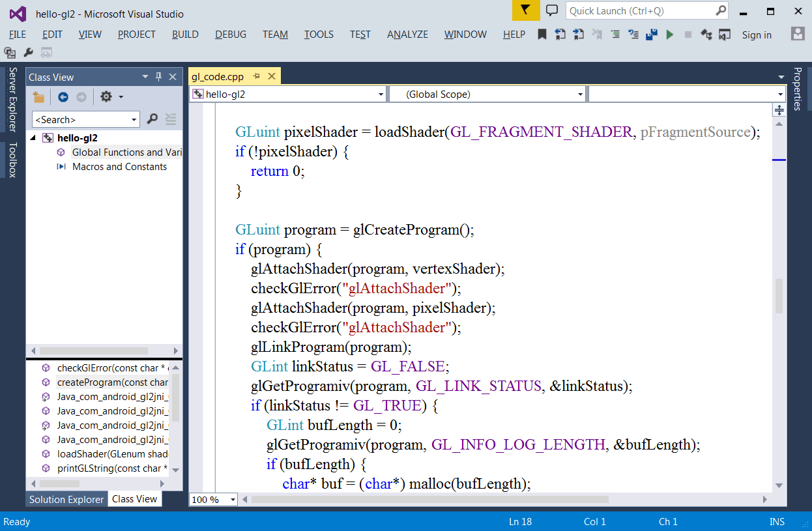812x531 pixels.
Task: Click the Quick Launch search magnifier icon
Action: (x=721, y=10)
